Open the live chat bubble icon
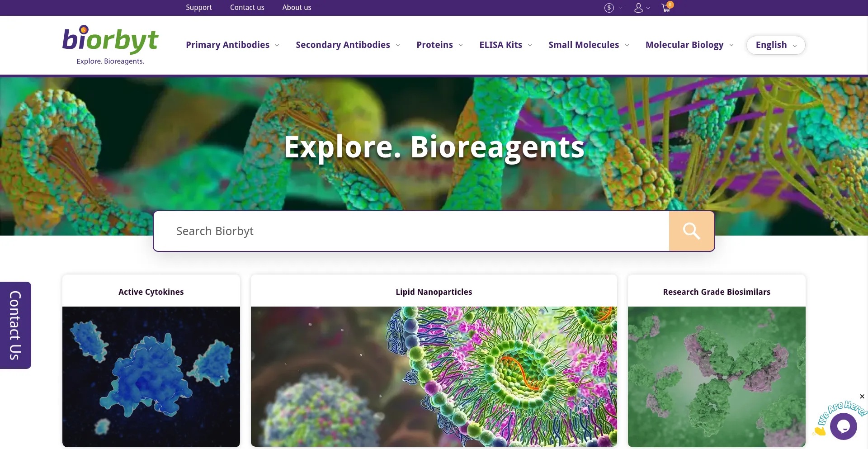 pos(843,426)
